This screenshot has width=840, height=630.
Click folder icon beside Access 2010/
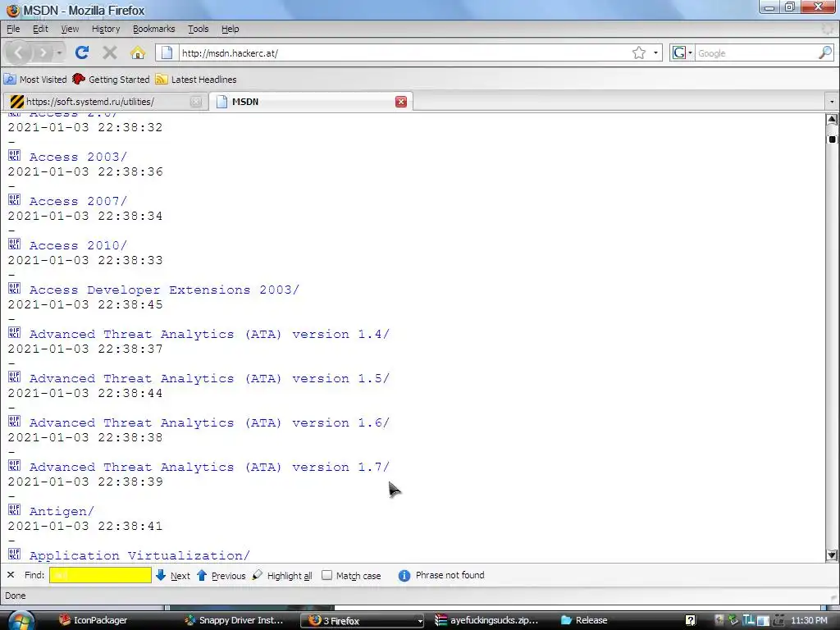point(15,244)
